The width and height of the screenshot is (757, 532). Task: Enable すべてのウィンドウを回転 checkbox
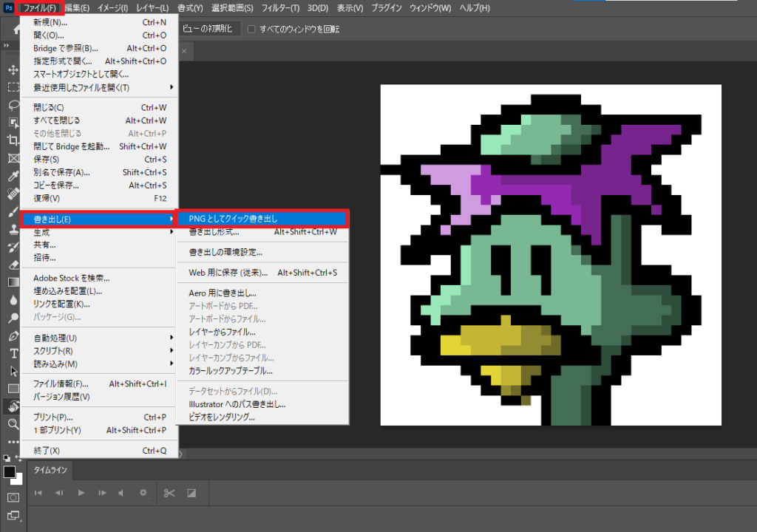click(251, 29)
